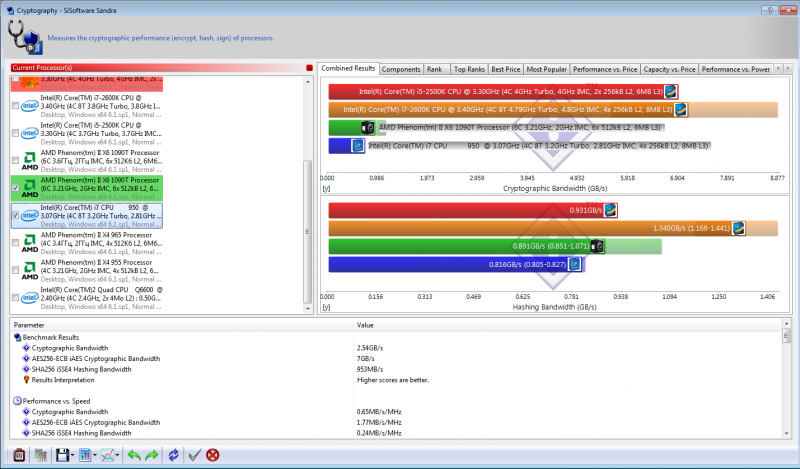Click the benchmark engine icon in bottom toolbar
This screenshot has height=469, width=800.
pos(19,455)
